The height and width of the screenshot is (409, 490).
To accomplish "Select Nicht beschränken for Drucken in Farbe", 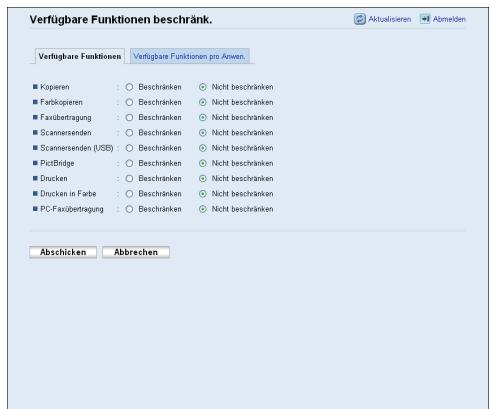I will [x=203, y=194].
